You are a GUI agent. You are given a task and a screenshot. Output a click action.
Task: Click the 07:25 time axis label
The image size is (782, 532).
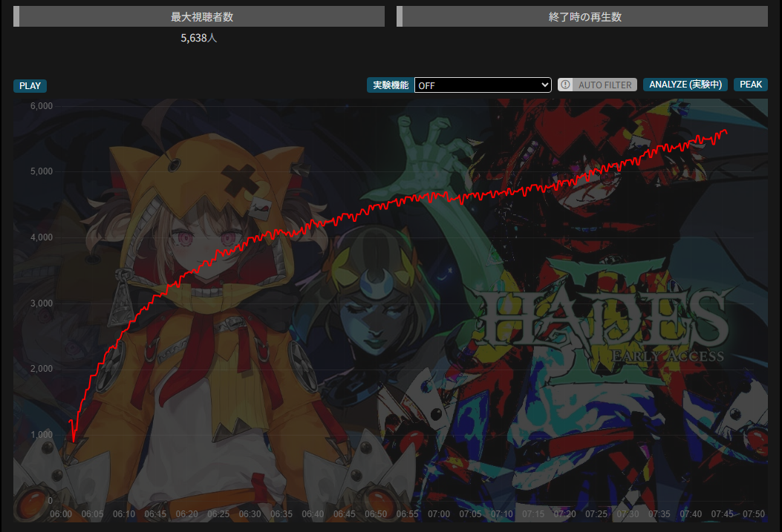coord(596,514)
